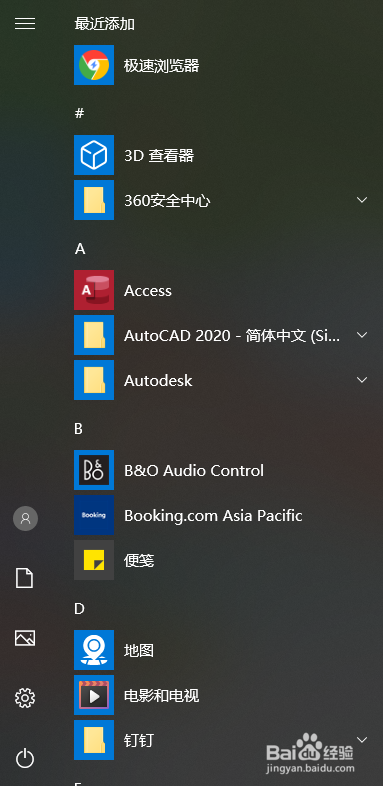Select the 极速浏览器 text label
This screenshot has height=786, width=383.
point(161,65)
